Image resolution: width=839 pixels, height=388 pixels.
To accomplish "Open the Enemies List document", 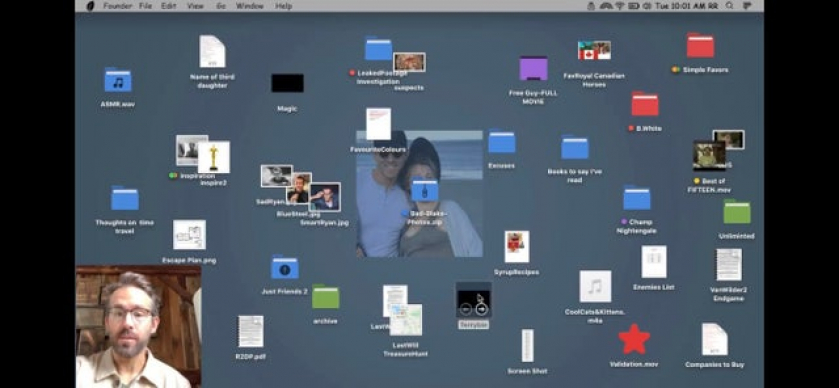I will pos(654,262).
